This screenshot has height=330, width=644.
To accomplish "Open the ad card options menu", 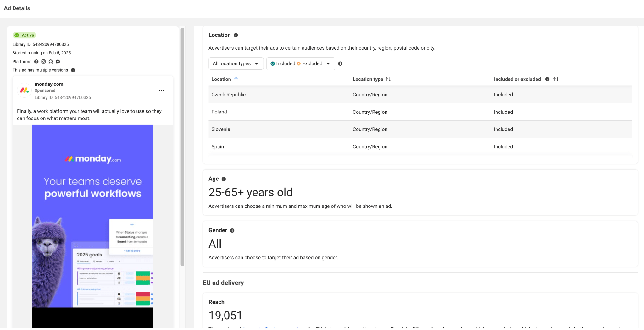I will pyautogui.click(x=162, y=90).
